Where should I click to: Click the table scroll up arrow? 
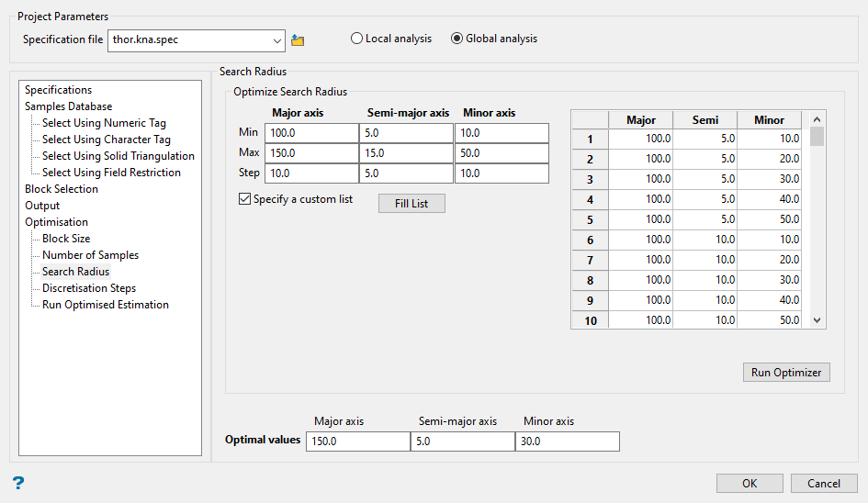(817, 119)
